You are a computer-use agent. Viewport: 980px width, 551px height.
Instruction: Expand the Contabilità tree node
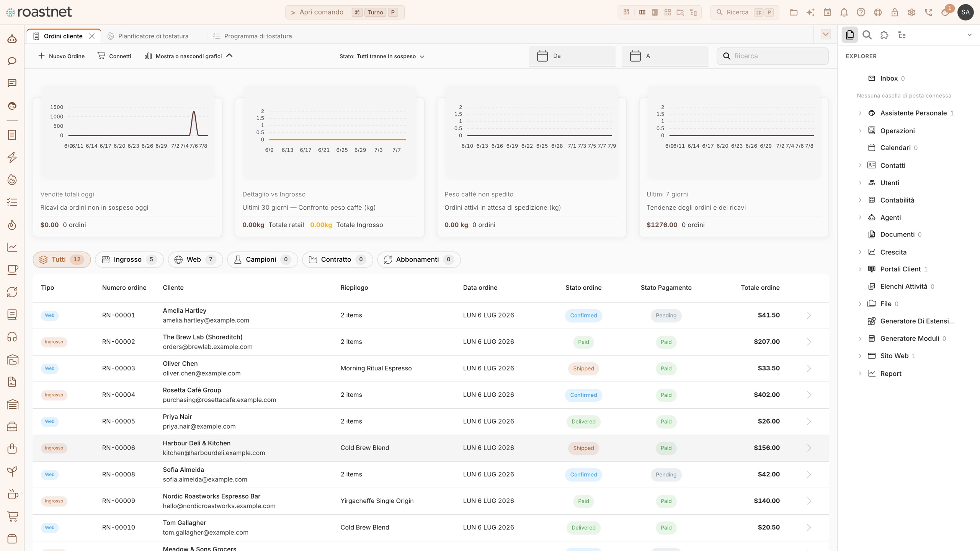(x=860, y=200)
